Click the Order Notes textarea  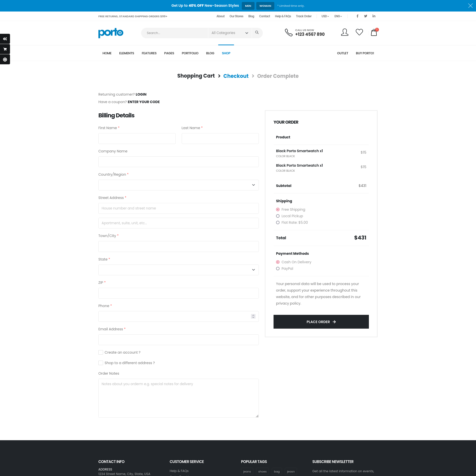click(x=178, y=398)
